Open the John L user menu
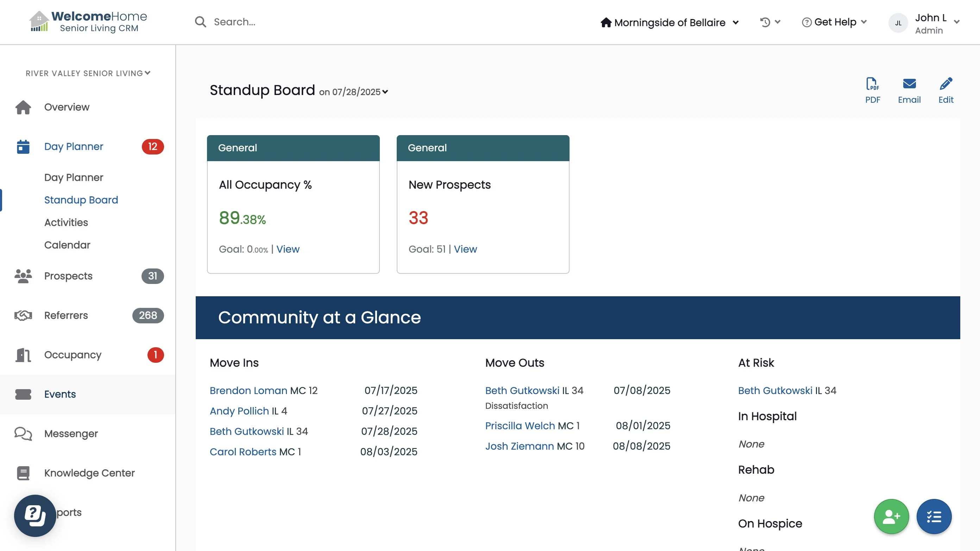This screenshot has height=551, width=980. click(x=930, y=23)
